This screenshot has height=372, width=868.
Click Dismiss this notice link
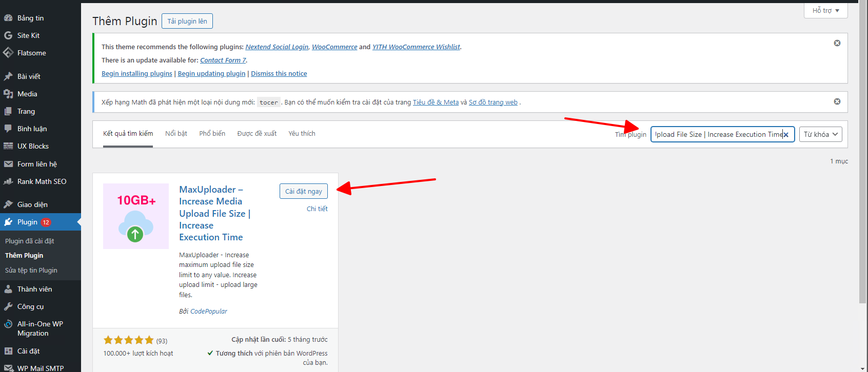point(279,73)
